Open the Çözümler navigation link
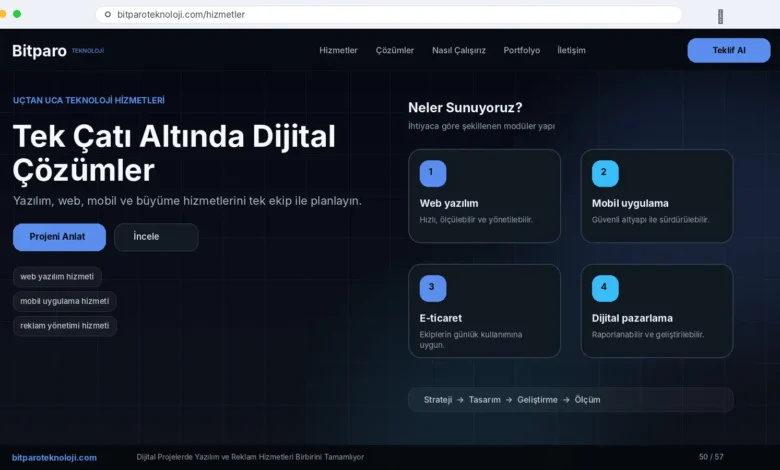Image resolution: width=780 pixels, height=470 pixels. [394, 50]
